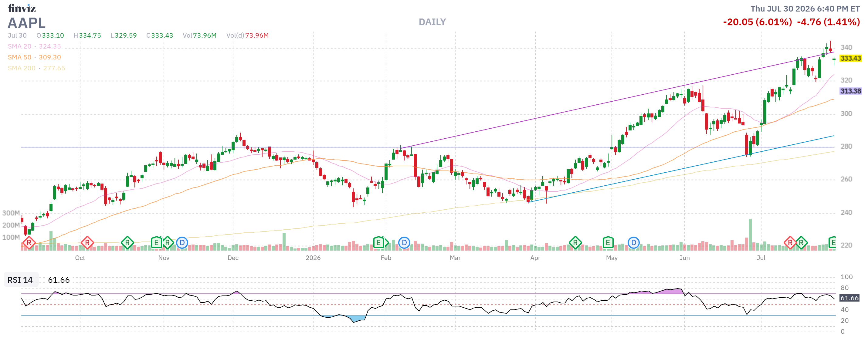Click the blue D dividend marker in February
This screenshot has width=868, height=341.
pos(404,243)
